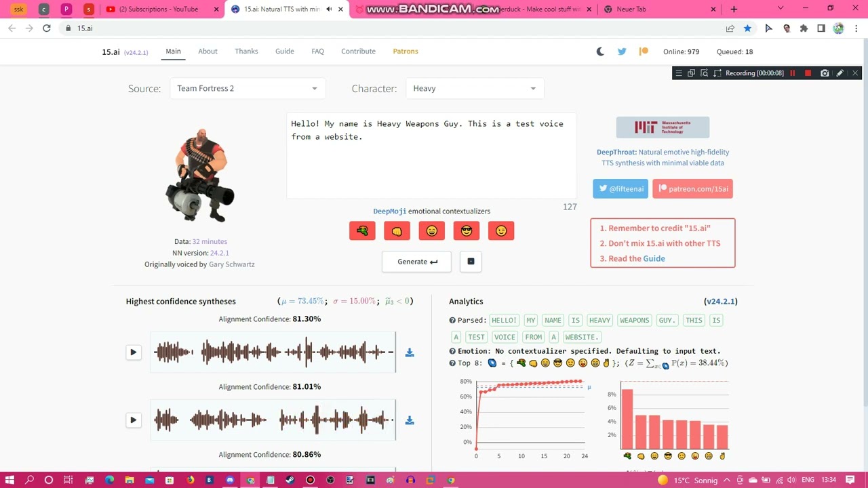Share this page via address bar icon
This screenshot has height=488, width=868.
(x=730, y=28)
